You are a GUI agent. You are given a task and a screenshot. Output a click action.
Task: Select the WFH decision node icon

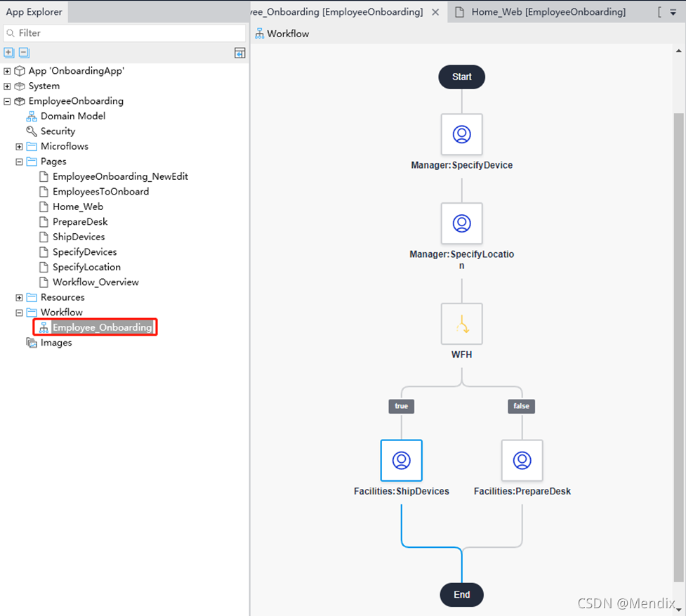pyautogui.click(x=461, y=324)
